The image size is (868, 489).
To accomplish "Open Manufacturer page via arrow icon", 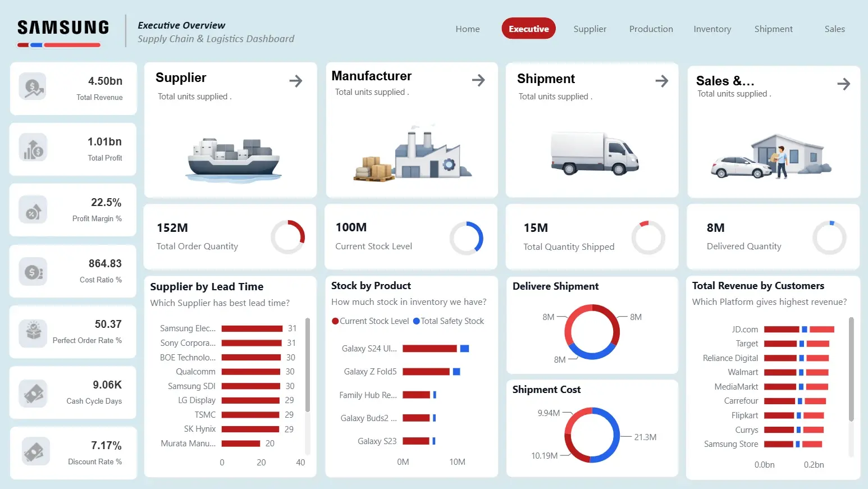I will pyautogui.click(x=478, y=80).
